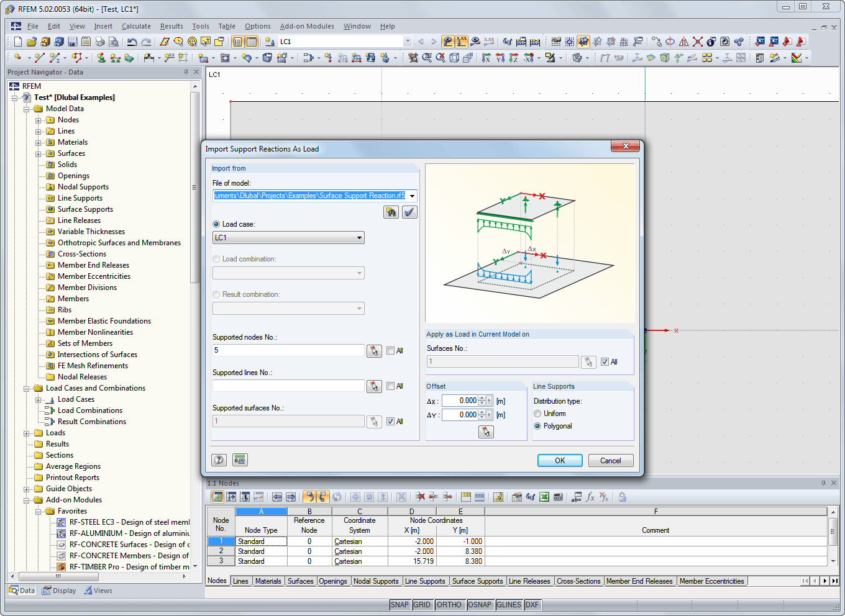This screenshot has height=616, width=845.
Task: Click the Excel export icon in table toolbar
Action: tap(544, 497)
